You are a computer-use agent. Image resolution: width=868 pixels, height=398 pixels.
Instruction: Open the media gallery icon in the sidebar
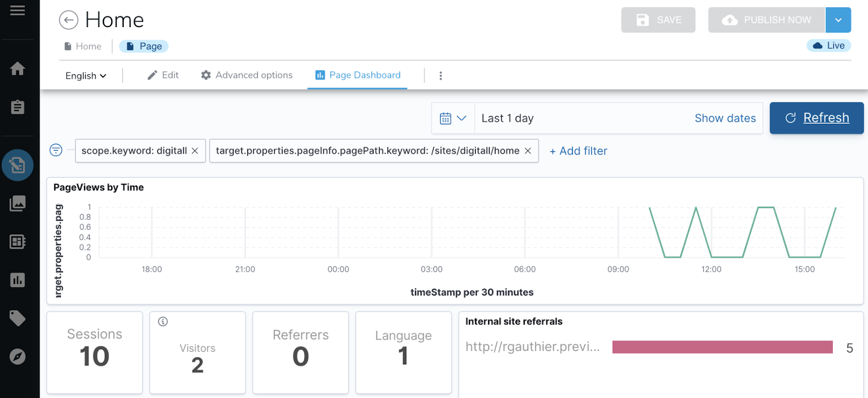pos(17,203)
